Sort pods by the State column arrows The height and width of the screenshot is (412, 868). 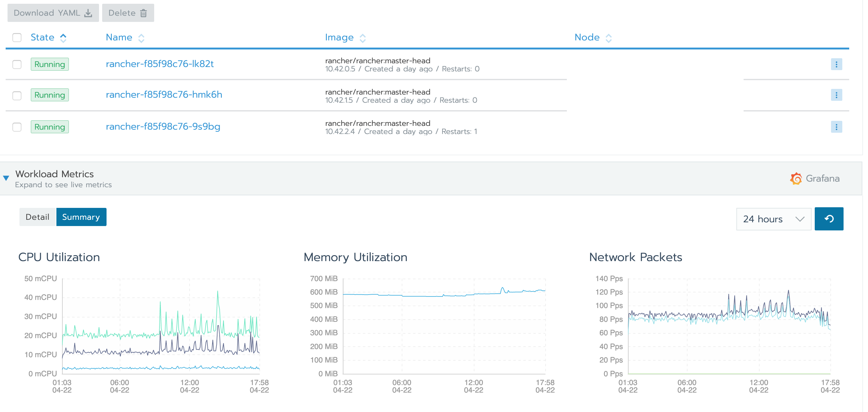[63, 38]
